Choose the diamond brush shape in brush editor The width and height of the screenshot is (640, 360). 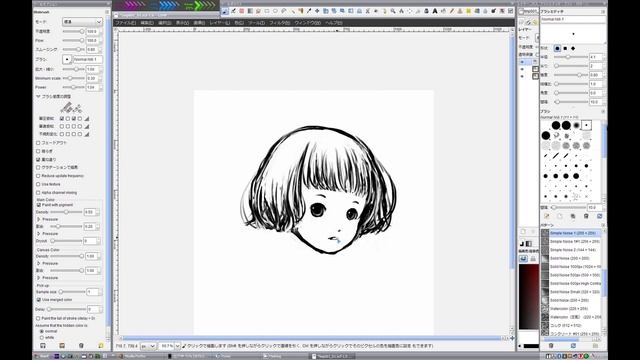pyautogui.click(x=573, y=48)
